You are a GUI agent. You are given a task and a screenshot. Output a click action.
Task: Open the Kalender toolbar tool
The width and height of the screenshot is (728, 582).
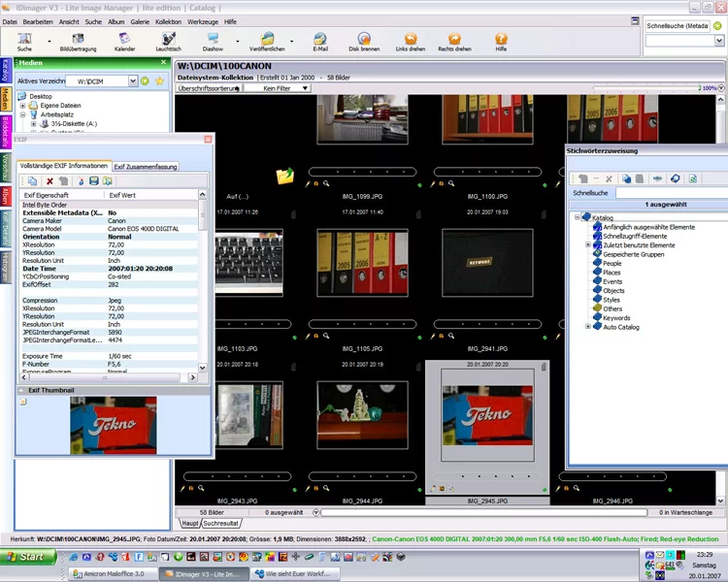coord(124,42)
